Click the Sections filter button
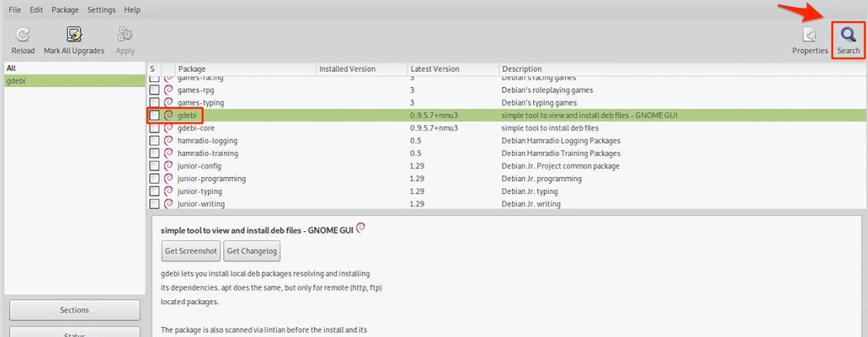Viewport: 868px width, 337px height. (74, 310)
